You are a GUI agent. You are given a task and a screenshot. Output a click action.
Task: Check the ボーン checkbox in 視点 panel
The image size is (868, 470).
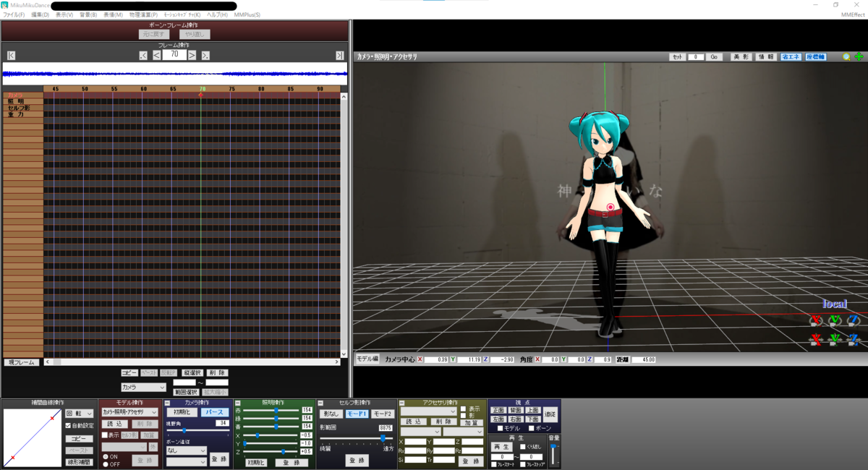(532, 428)
